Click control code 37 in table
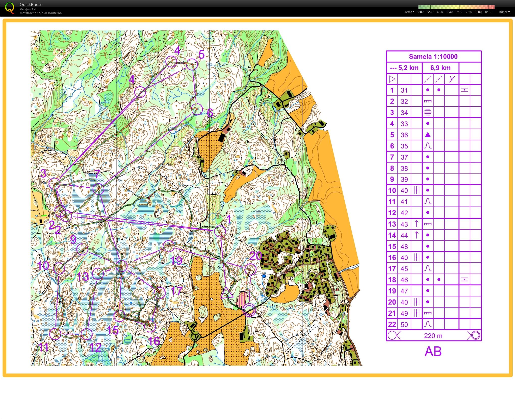 (x=404, y=157)
